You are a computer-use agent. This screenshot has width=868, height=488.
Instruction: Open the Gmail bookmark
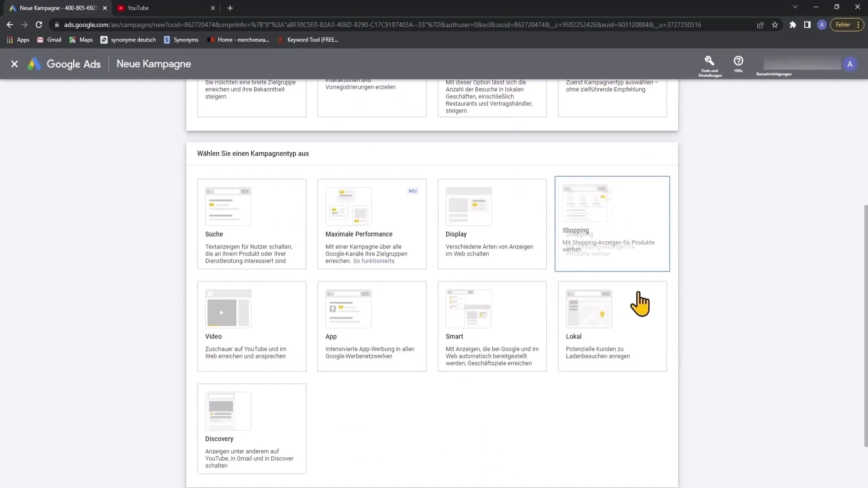pos(49,40)
